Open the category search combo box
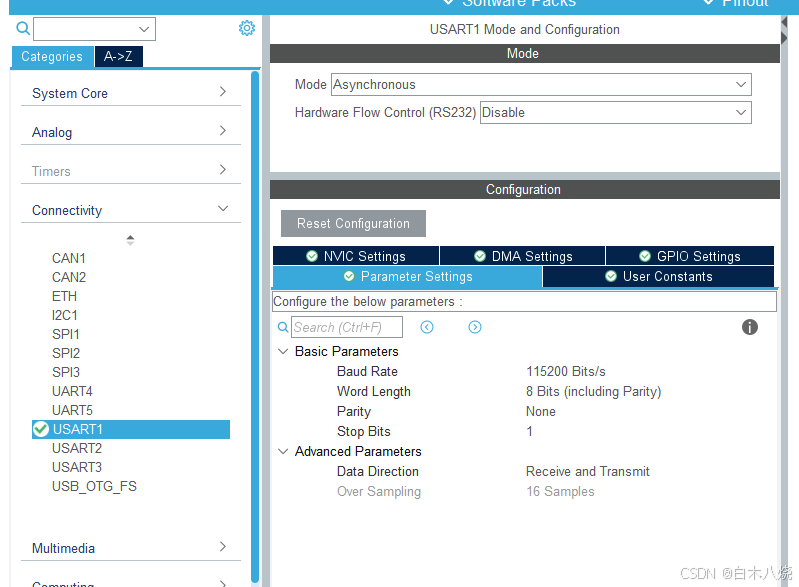This screenshot has height=587, width=799. coord(94,29)
